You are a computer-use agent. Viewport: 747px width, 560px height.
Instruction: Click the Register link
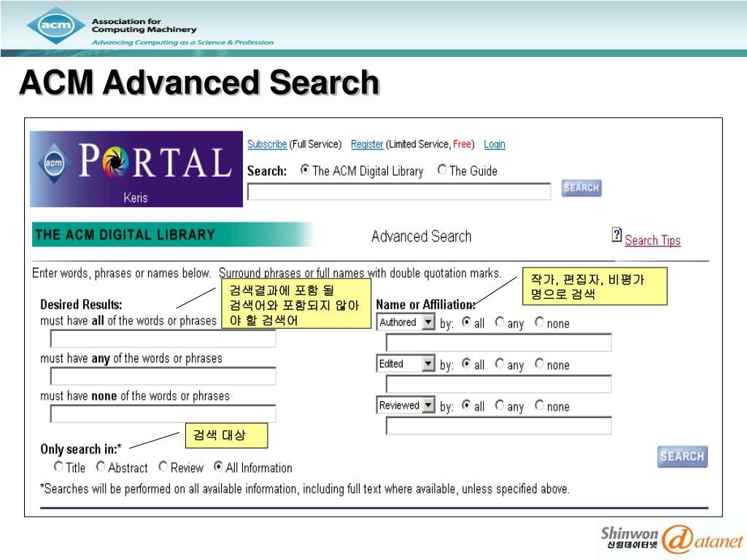pyautogui.click(x=367, y=144)
